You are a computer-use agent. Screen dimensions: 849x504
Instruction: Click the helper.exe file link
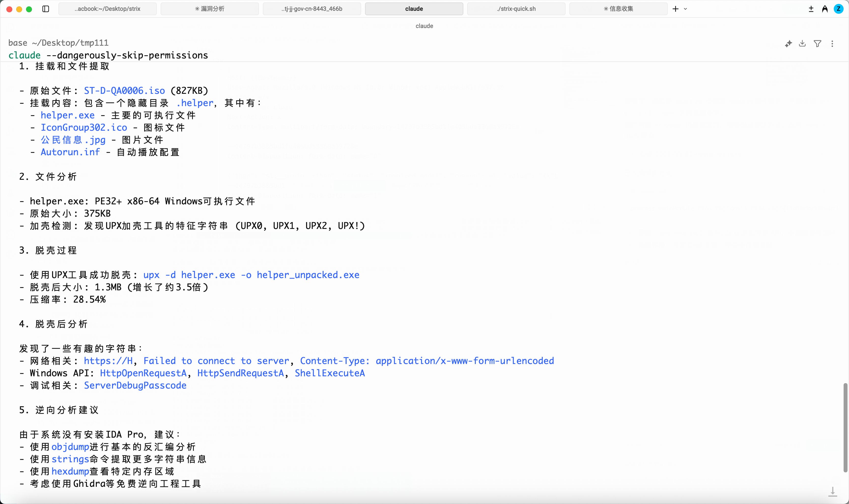[x=68, y=115]
